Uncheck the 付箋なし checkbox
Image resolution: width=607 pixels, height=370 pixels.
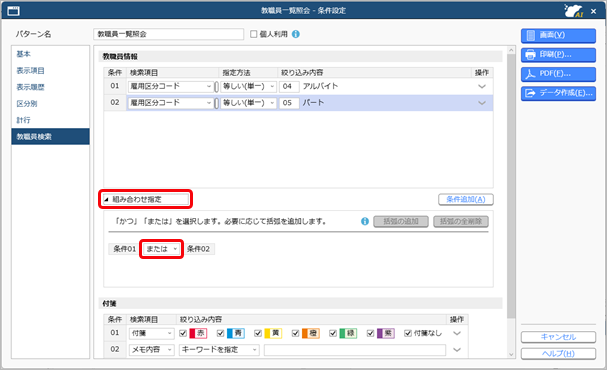[x=408, y=333]
